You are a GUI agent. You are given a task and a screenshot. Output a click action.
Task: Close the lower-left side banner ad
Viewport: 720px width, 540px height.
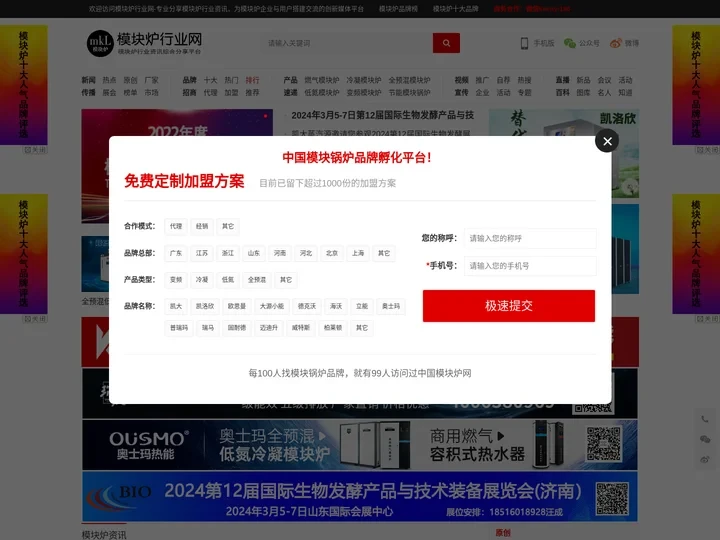(x=35, y=319)
